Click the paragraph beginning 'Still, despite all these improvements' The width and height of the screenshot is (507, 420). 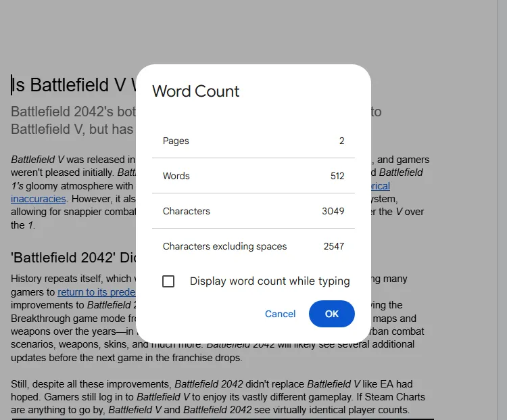(x=218, y=397)
